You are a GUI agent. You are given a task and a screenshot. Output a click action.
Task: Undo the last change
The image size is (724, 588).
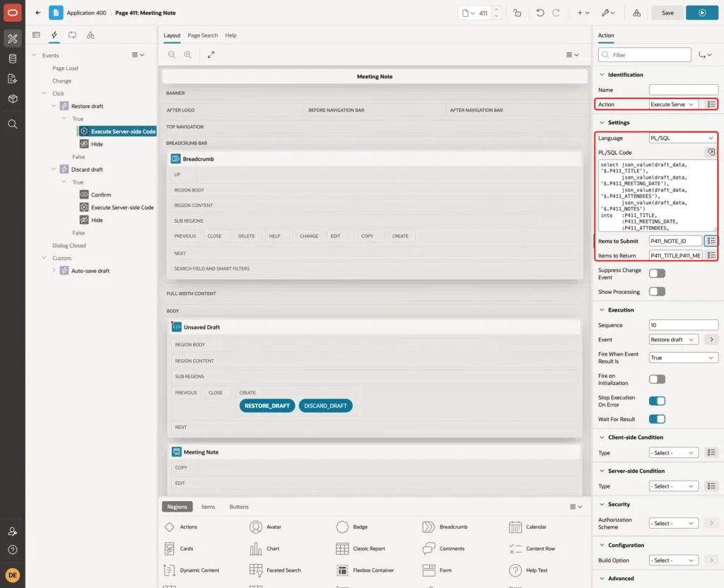click(539, 13)
